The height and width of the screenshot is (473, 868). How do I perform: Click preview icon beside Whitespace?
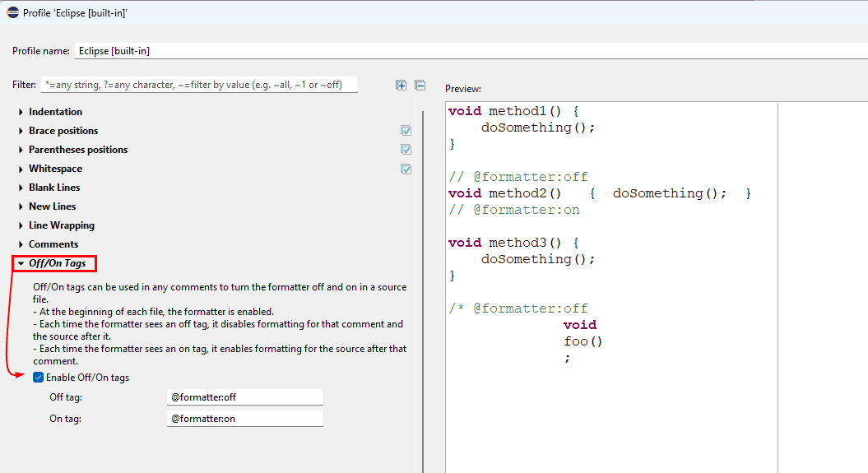point(406,169)
